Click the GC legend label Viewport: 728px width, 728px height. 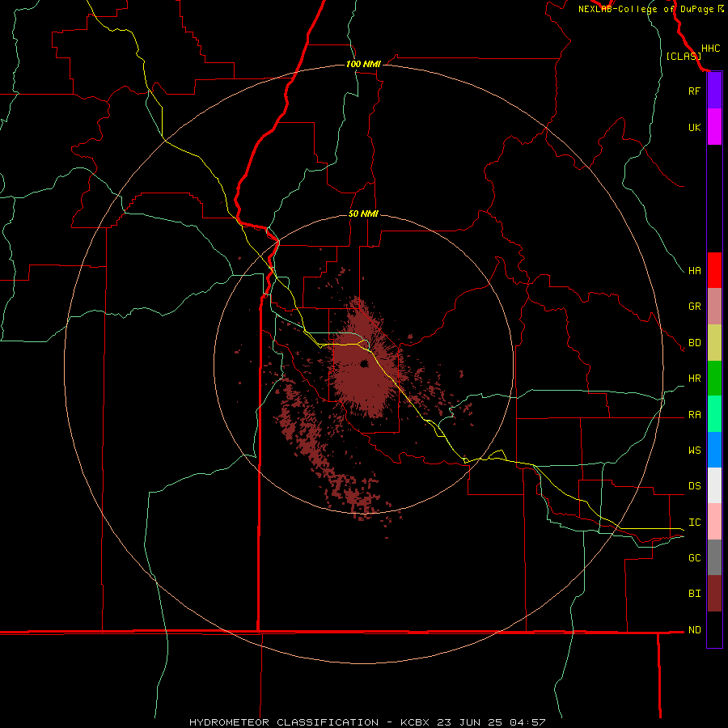click(x=694, y=558)
